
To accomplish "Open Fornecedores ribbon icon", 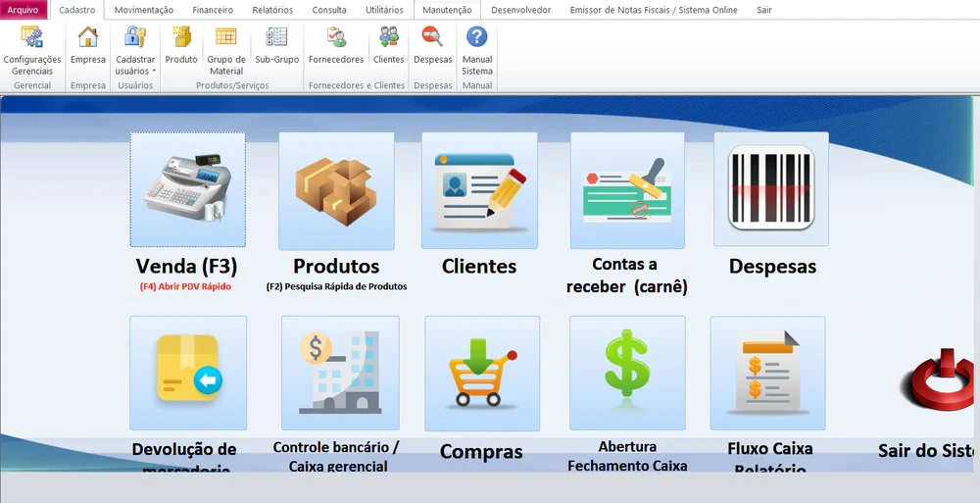I will (x=336, y=37).
